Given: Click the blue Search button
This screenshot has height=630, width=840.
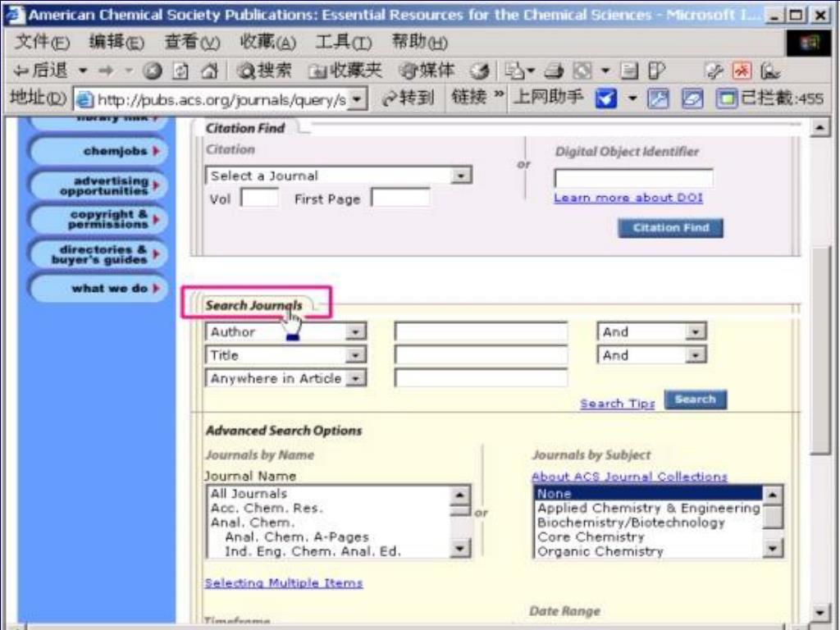Looking at the screenshot, I should tap(696, 399).
